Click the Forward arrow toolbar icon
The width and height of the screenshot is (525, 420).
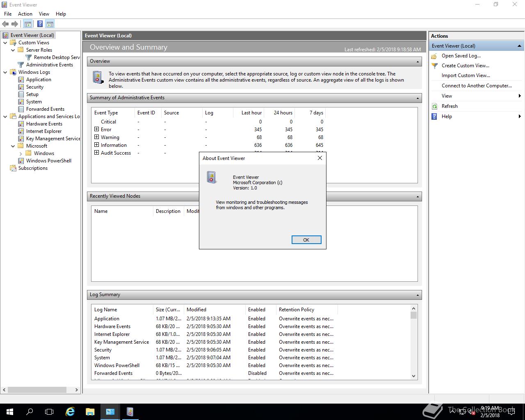[x=15, y=24]
